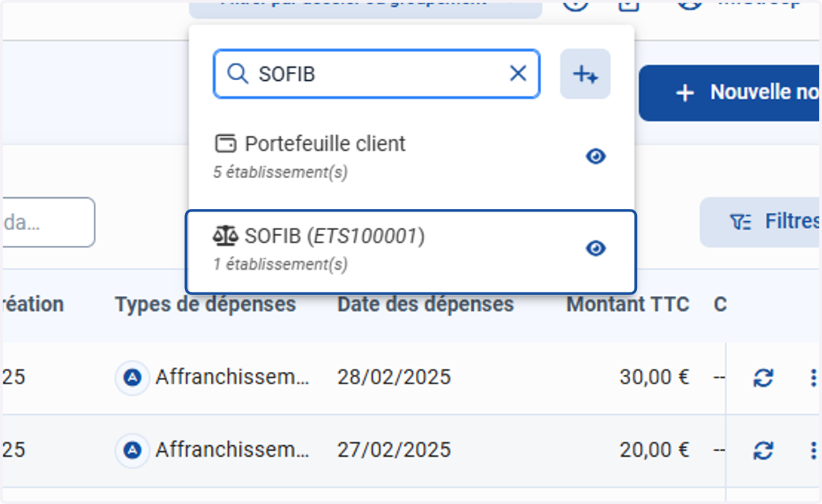
Task: Open three-dot menu on 30,00 € row
Action: click(813, 377)
